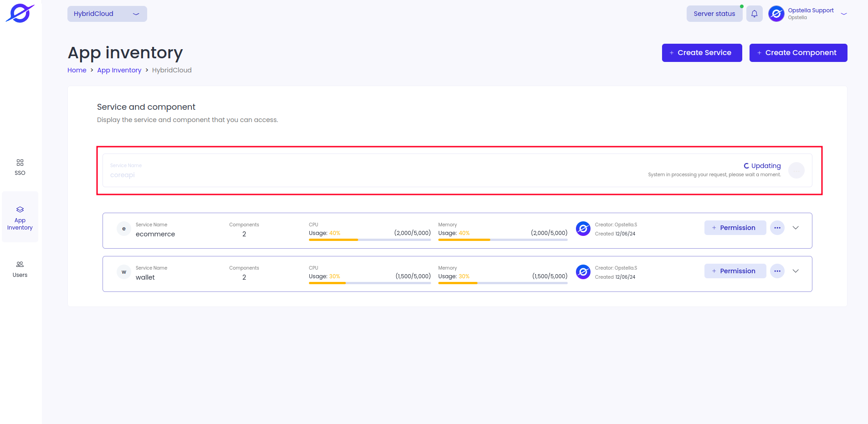Select the ecommerce service name
Screen dimensions: 868x424
(x=155, y=234)
